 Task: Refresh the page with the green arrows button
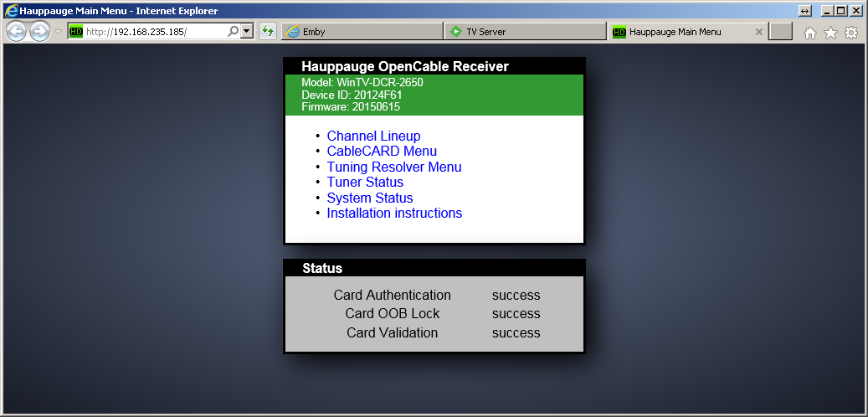click(268, 32)
